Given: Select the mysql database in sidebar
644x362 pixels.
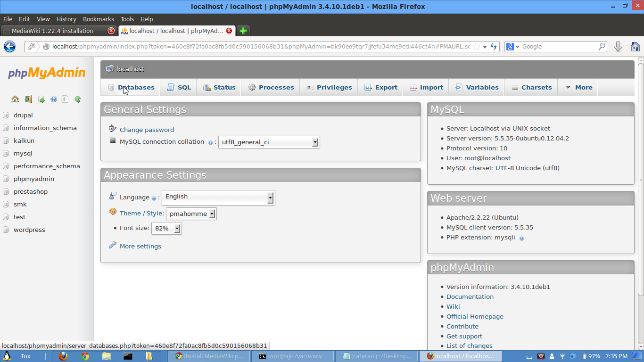Looking at the screenshot, I should coord(23,153).
